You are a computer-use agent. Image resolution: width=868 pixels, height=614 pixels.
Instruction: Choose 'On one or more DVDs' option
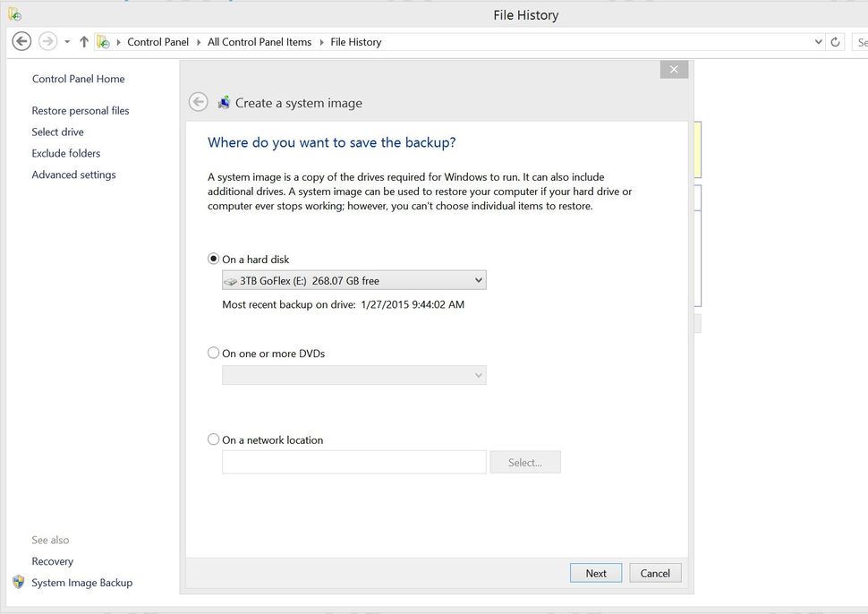point(213,353)
